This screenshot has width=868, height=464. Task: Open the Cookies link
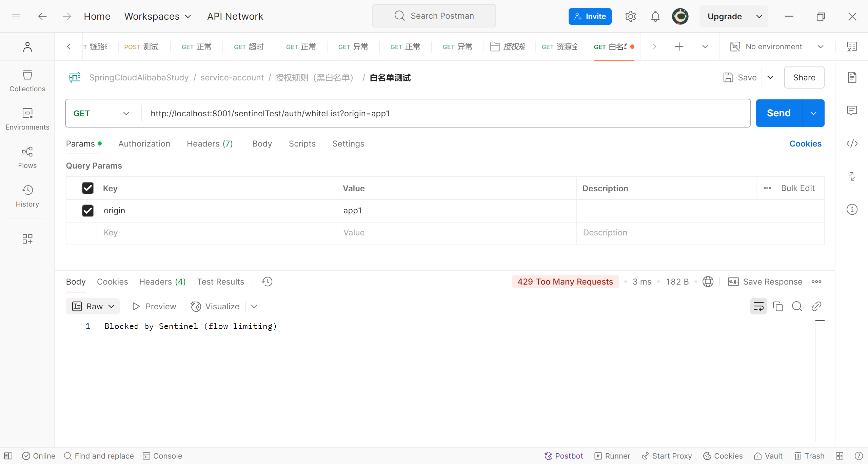(x=805, y=144)
